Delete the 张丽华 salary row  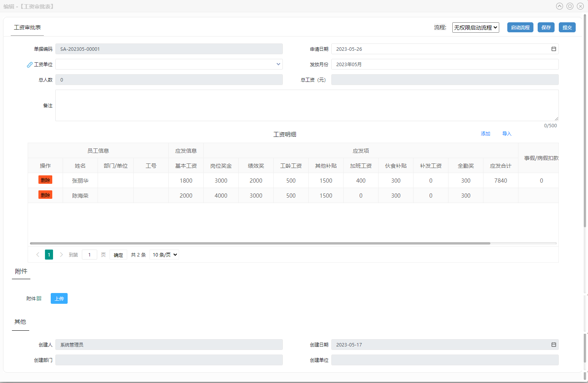pyautogui.click(x=45, y=180)
